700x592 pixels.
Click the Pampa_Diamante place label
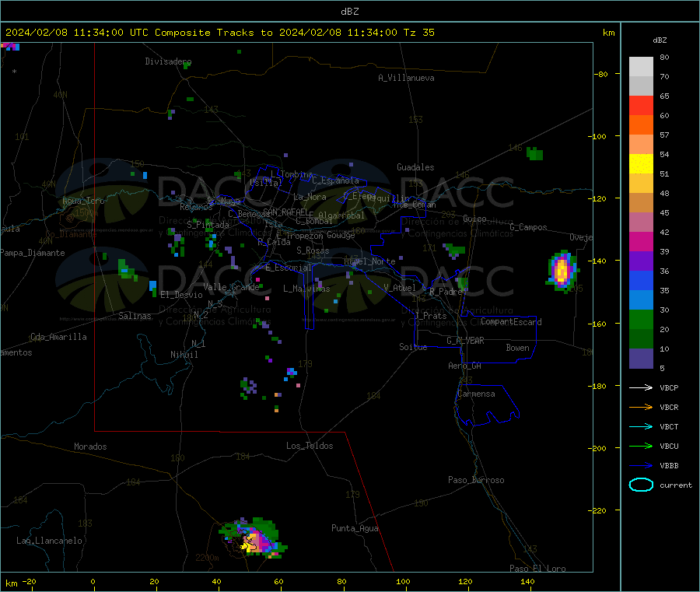(x=33, y=253)
